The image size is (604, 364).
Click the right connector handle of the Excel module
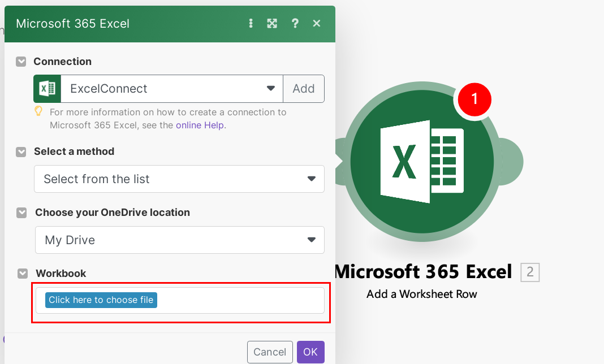point(511,162)
